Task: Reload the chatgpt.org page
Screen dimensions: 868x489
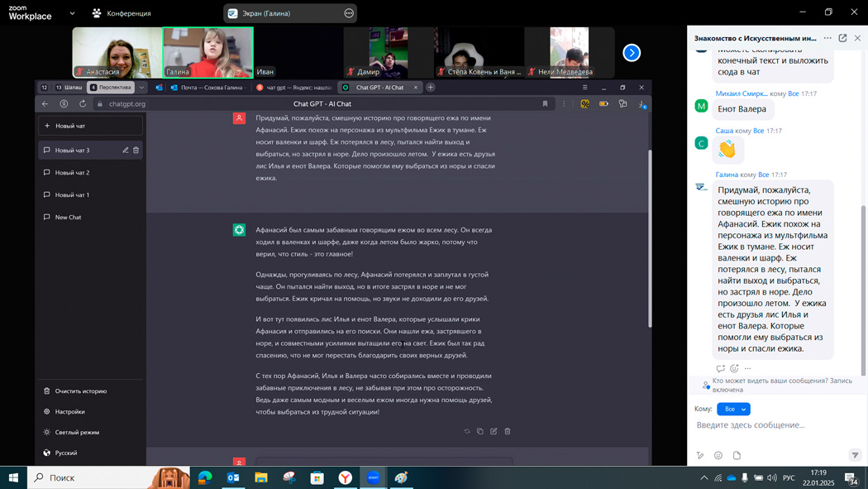Action: (x=83, y=103)
